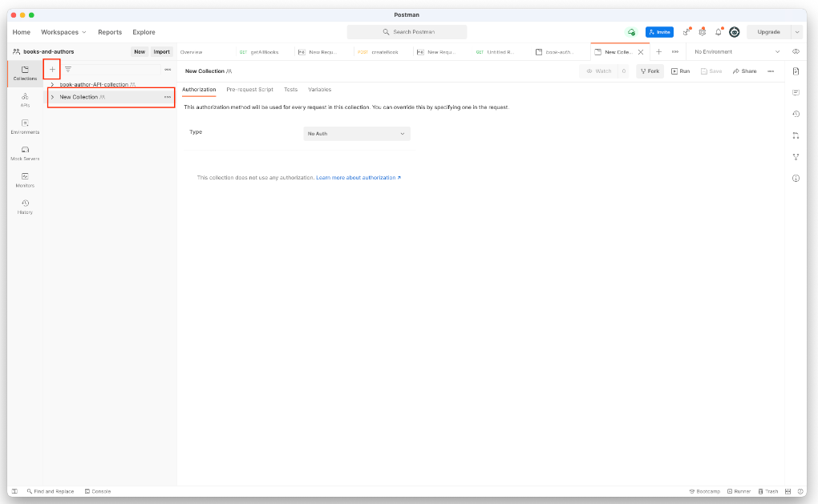Open the documentation icon in right sidebar
The image size is (818, 504).
pos(796,71)
